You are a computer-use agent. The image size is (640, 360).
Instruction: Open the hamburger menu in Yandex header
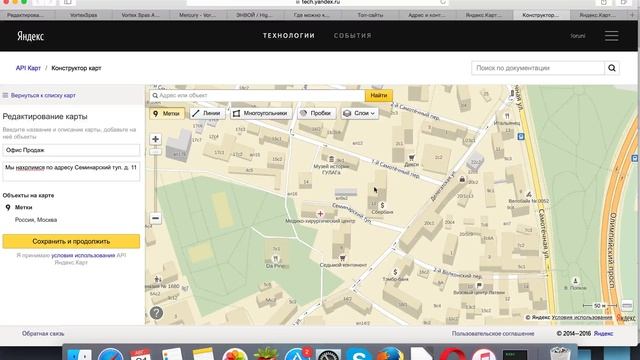pyautogui.click(x=611, y=36)
